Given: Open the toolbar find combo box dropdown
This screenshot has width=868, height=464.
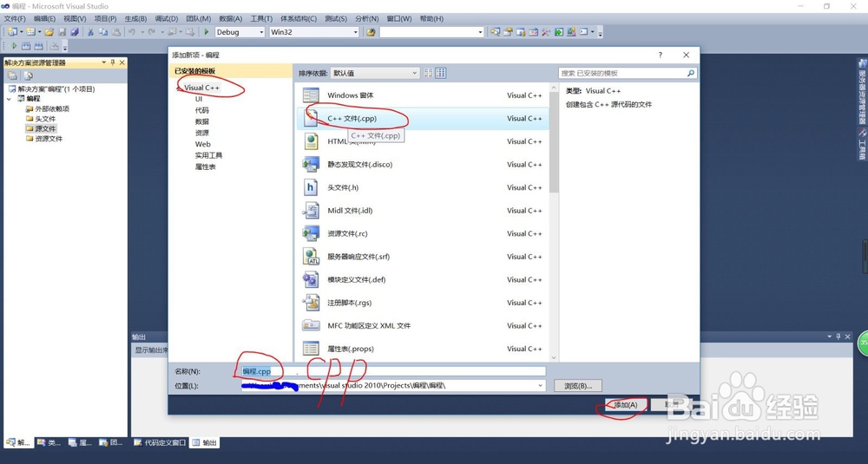Looking at the screenshot, I should pos(480,32).
